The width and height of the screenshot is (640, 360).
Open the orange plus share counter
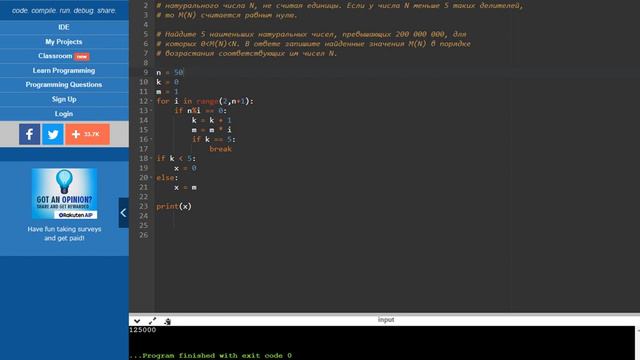87,134
